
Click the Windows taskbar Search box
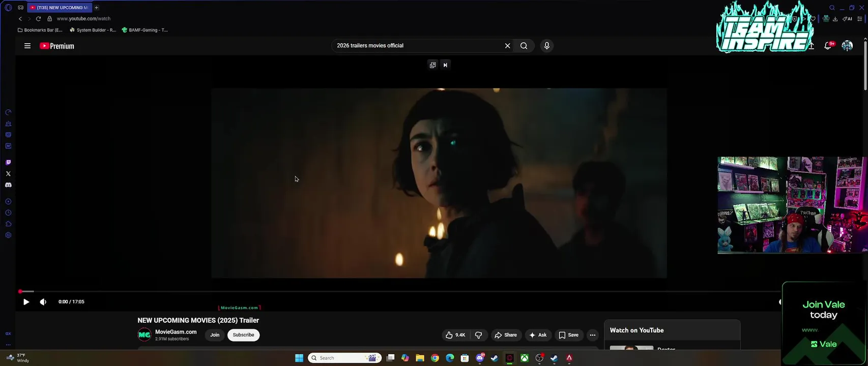point(344,358)
